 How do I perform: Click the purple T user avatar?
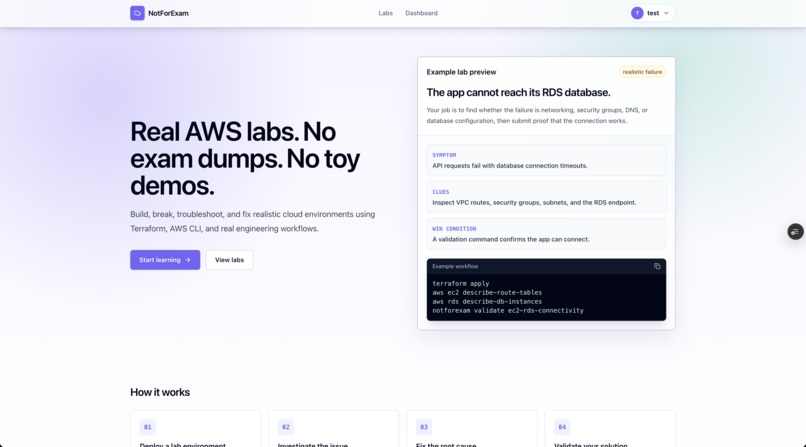coord(637,13)
